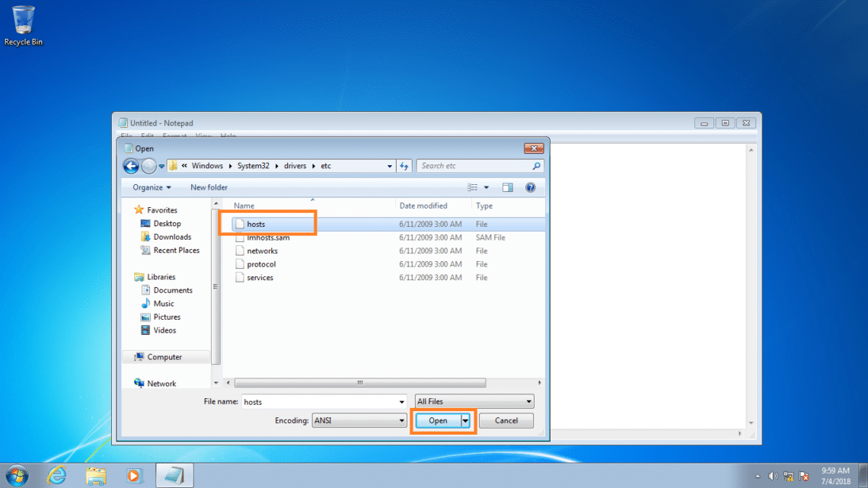This screenshot has width=868, height=488.
Task: Open the Organize menu
Action: coord(152,187)
